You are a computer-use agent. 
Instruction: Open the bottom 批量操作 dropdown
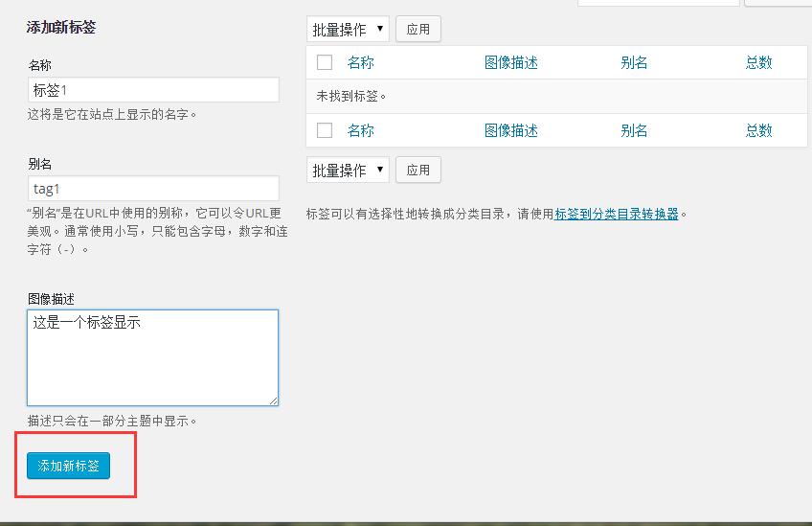click(x=348, y=171)
